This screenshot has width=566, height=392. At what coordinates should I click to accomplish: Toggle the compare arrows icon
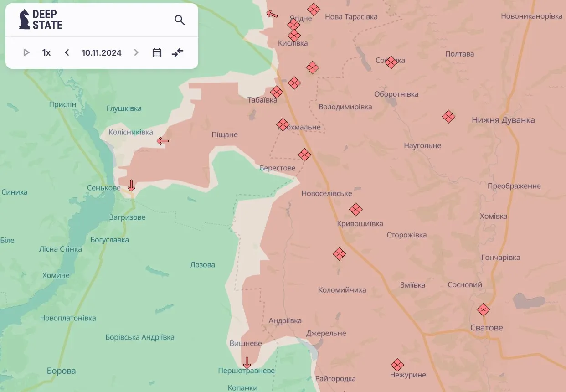pyautogui.click(x=177, y=52)
